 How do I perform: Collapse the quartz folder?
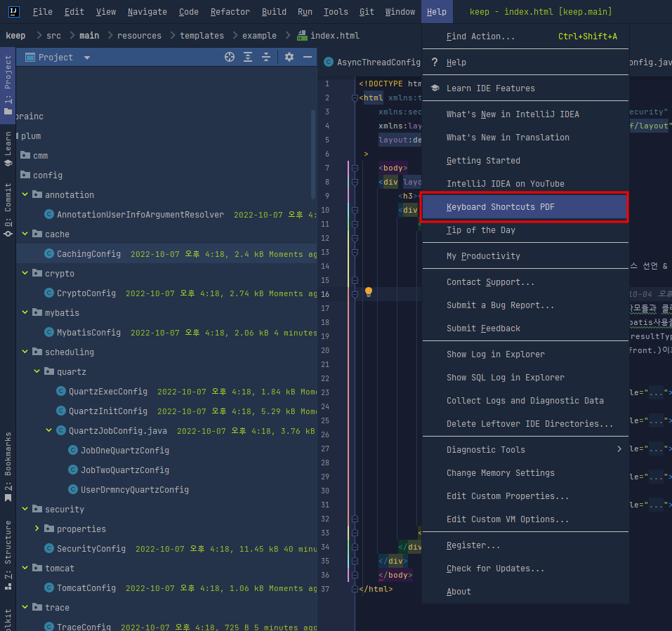pos(37,371)
